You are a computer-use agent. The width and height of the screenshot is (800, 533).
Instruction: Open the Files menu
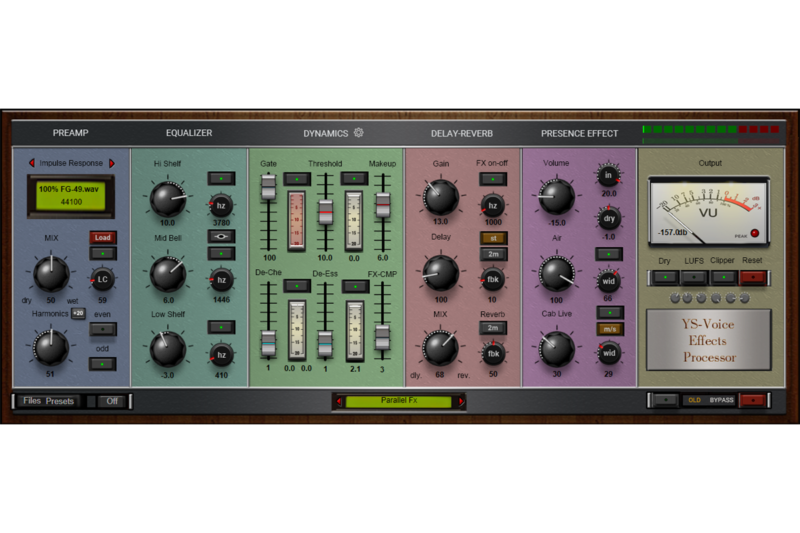(32, 401)
